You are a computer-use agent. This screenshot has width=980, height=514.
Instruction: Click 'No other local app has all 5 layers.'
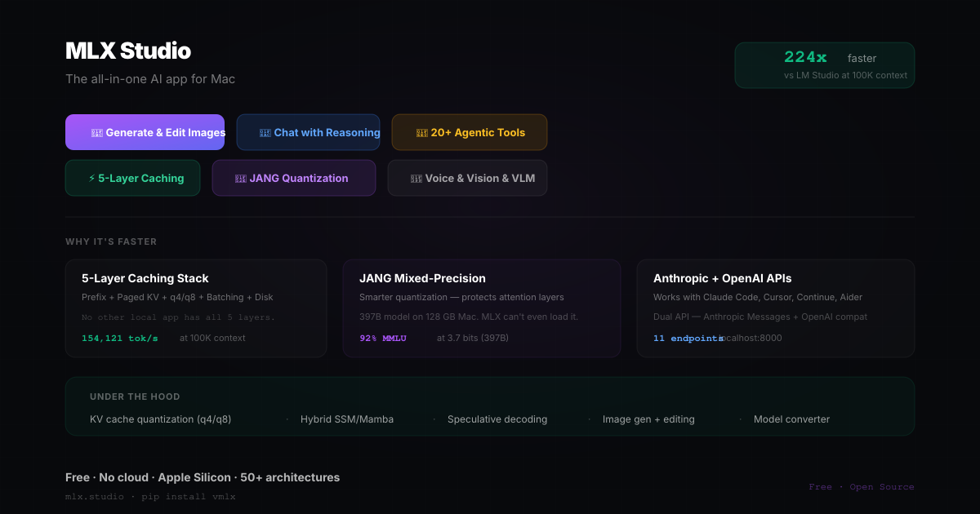(x=178, y=317)
